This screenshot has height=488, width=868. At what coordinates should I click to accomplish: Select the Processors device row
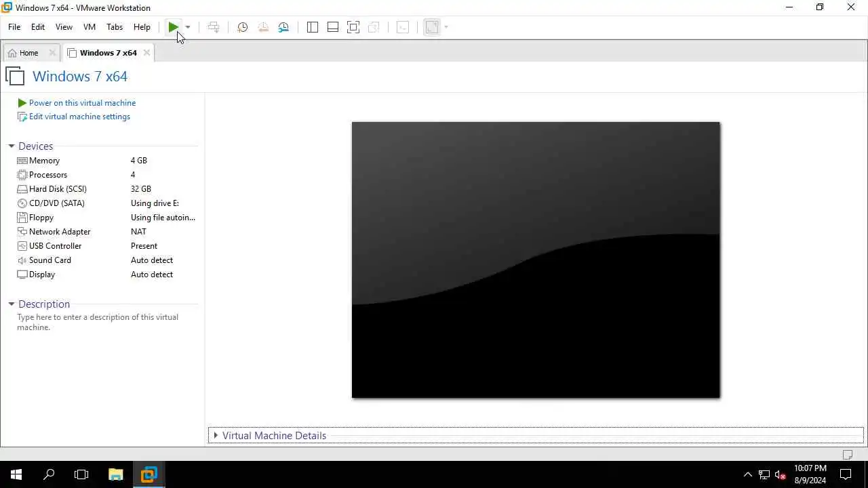tap(106, 175)
